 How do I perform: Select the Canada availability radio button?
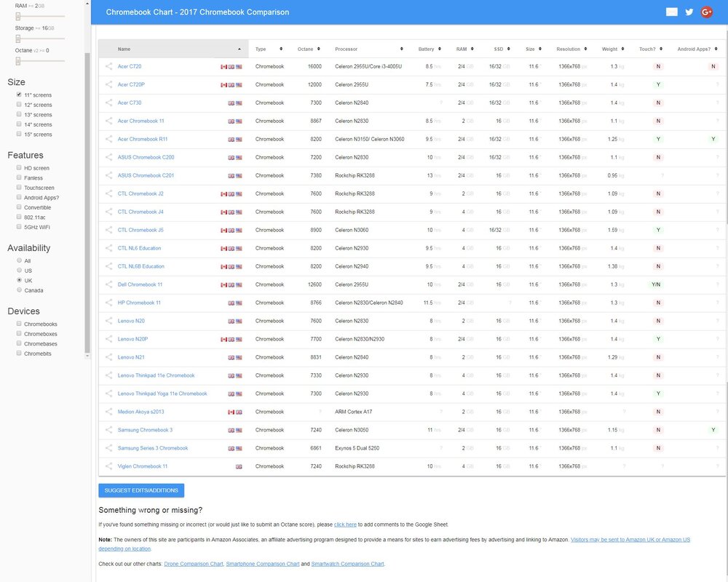click(19, 290)
